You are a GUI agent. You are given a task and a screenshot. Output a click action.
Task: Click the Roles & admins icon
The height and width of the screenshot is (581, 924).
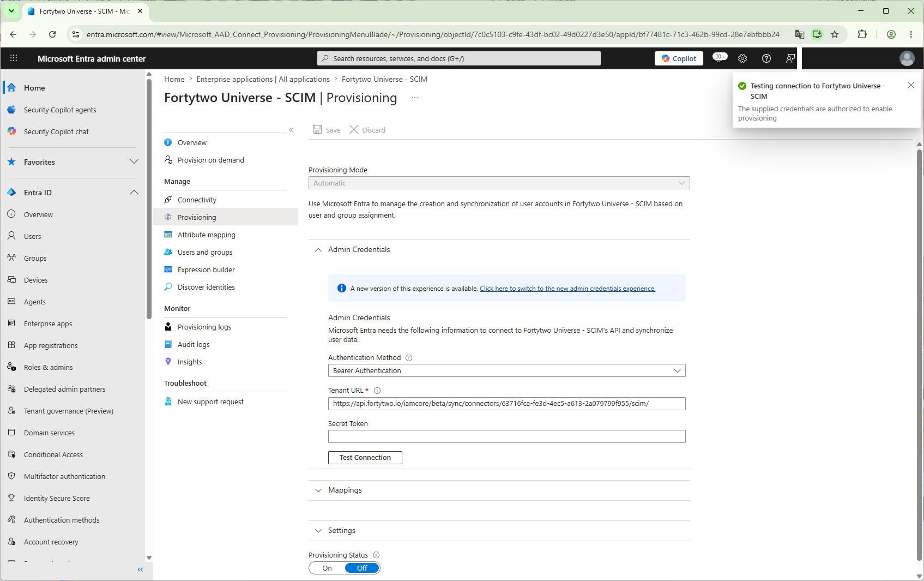click(11, 367)
